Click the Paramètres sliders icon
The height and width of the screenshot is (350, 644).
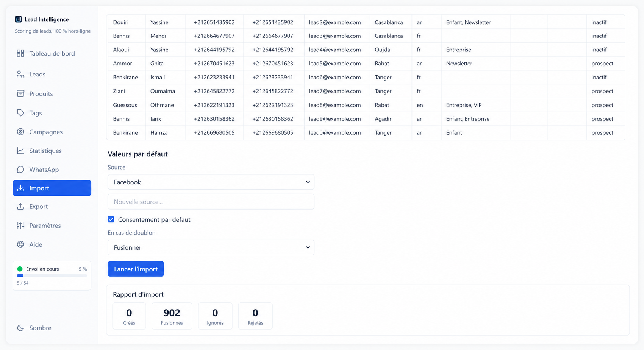click(20, 226)
